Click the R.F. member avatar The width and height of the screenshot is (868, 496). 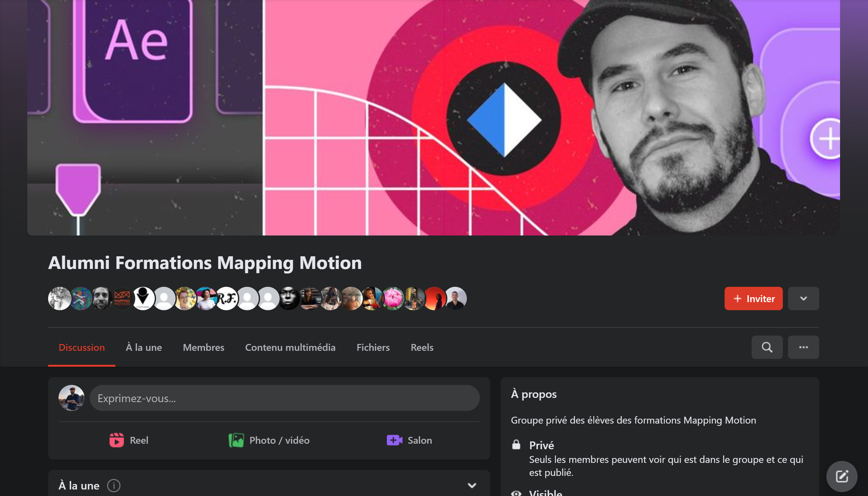227,299
